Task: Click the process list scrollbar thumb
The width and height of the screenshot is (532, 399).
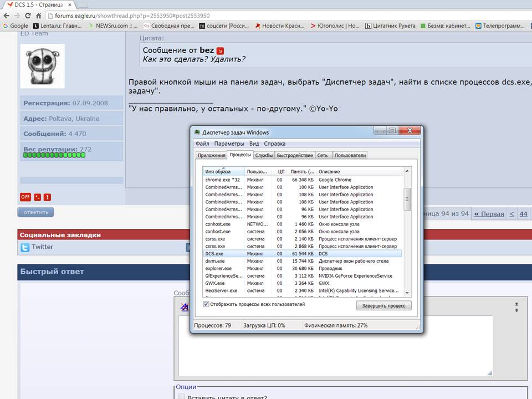Action: 407,199
